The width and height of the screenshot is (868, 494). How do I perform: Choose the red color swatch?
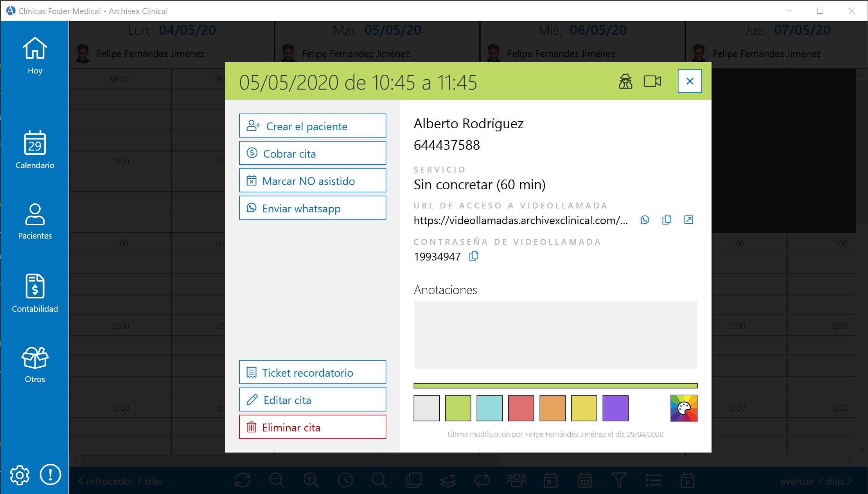(x=521, y=408)
